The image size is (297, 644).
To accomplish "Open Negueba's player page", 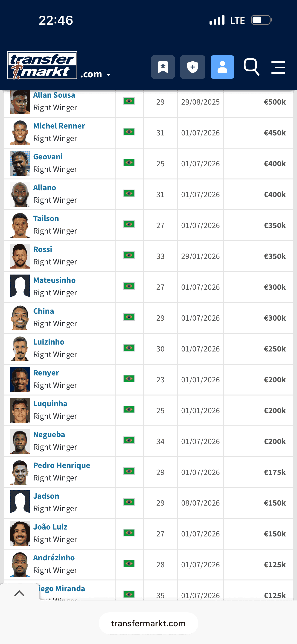I will coord(49,434).
